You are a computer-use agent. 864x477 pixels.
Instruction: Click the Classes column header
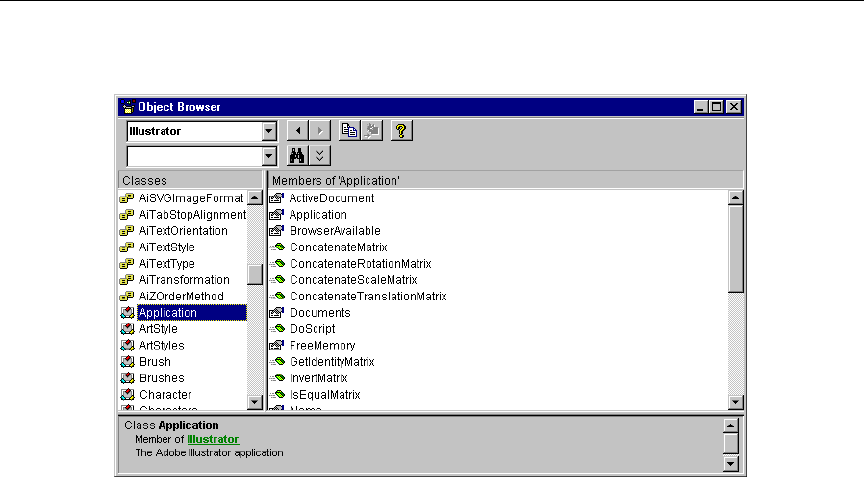pyautogui.click(x=191, y=181)
